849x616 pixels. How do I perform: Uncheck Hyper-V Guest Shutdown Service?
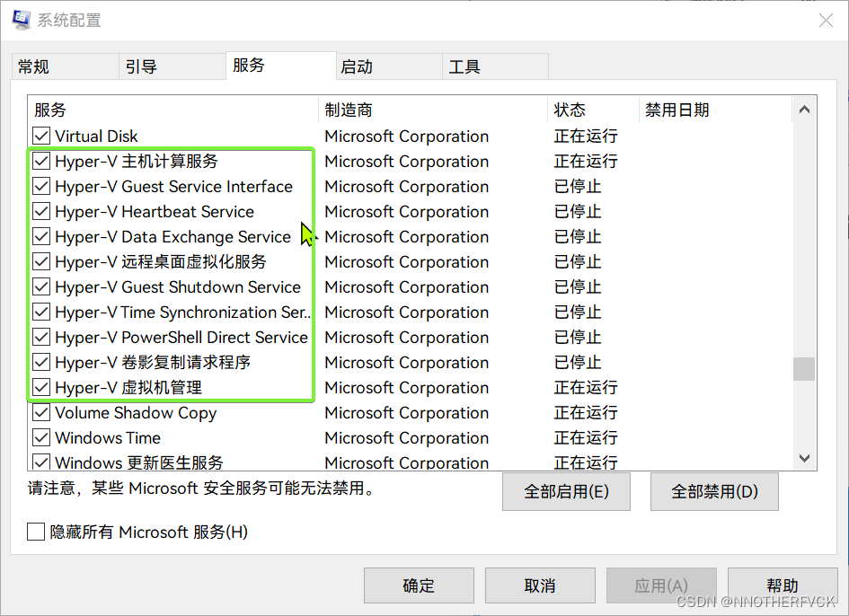(x=41, y=286)
